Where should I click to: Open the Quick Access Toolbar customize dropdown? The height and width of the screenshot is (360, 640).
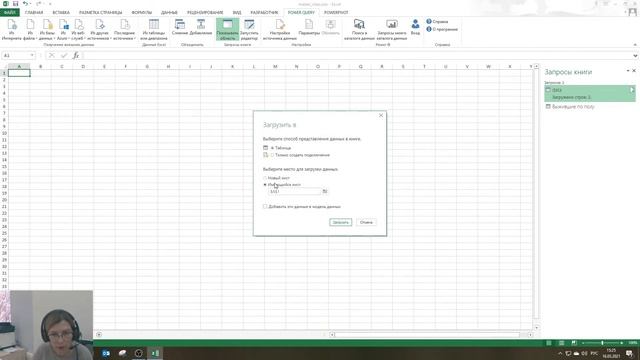(x=50, y=4)
